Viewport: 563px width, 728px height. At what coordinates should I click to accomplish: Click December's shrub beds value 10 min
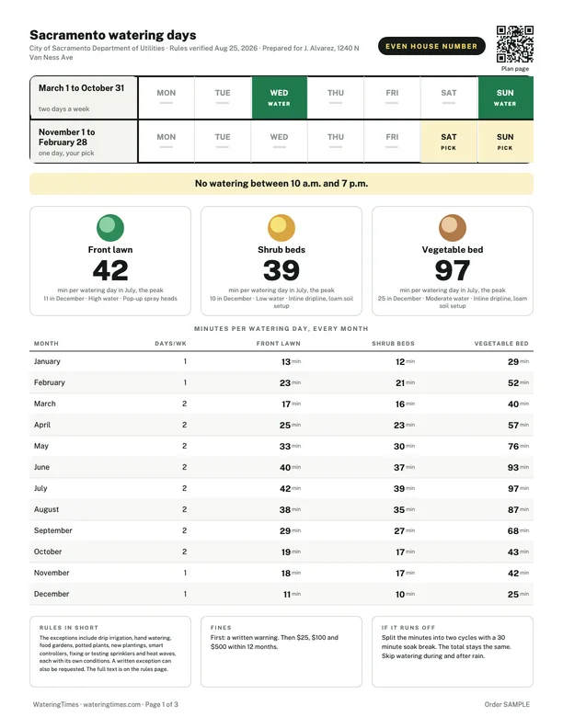pyautogui.click(x=405, y=595)
